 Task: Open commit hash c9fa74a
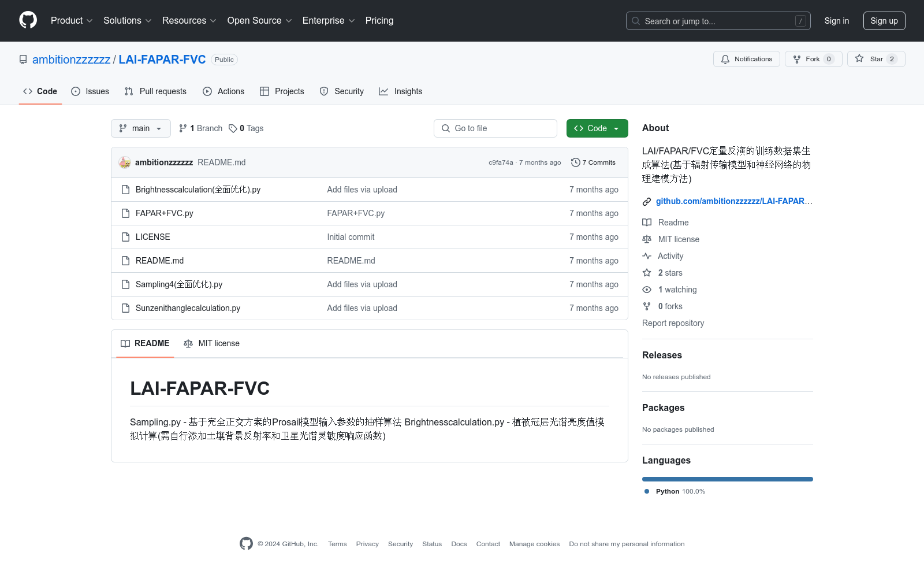pyautogui.click(x=501, y=162)
